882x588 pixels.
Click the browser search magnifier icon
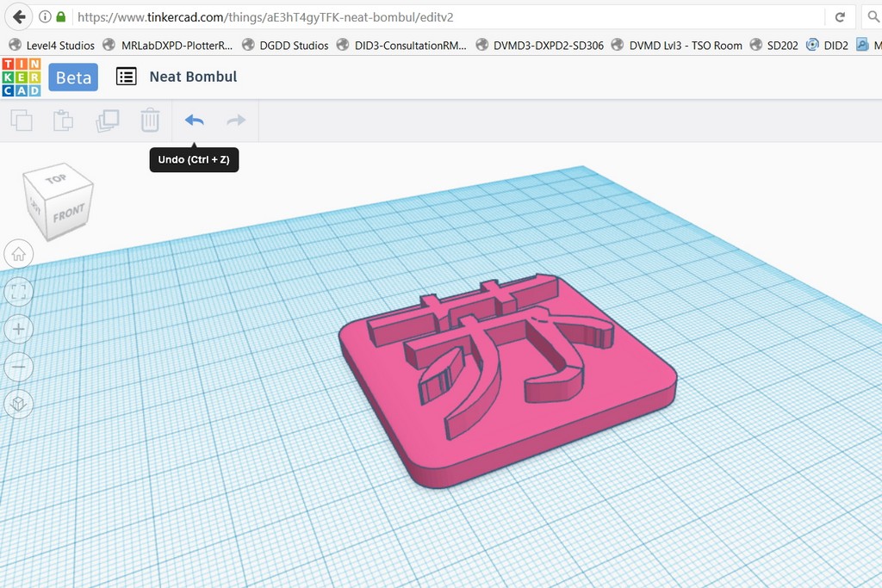873,17
